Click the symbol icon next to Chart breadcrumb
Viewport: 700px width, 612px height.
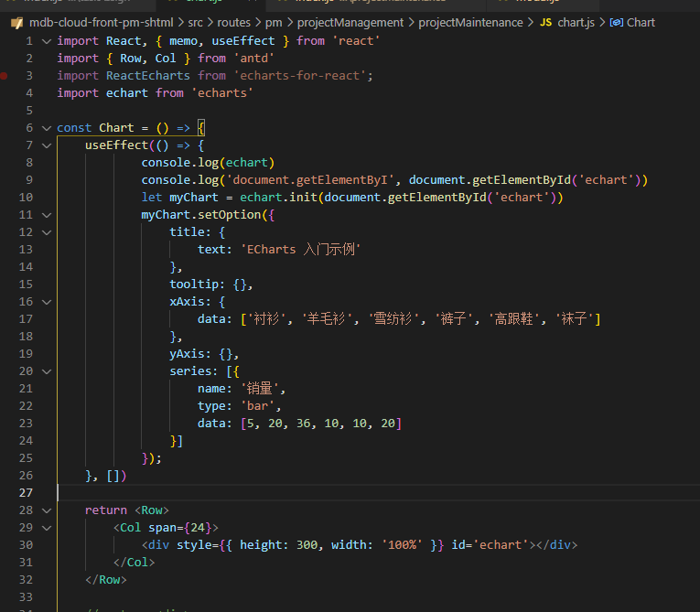pyautogui.click(x=617, y=22)
